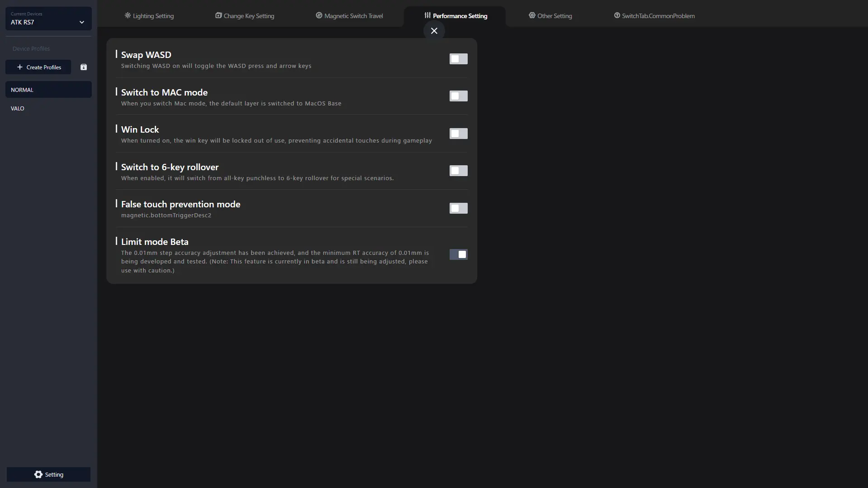Select the VALO profile
This screenshot has width=868, height=488.
(x=48, y=108)
